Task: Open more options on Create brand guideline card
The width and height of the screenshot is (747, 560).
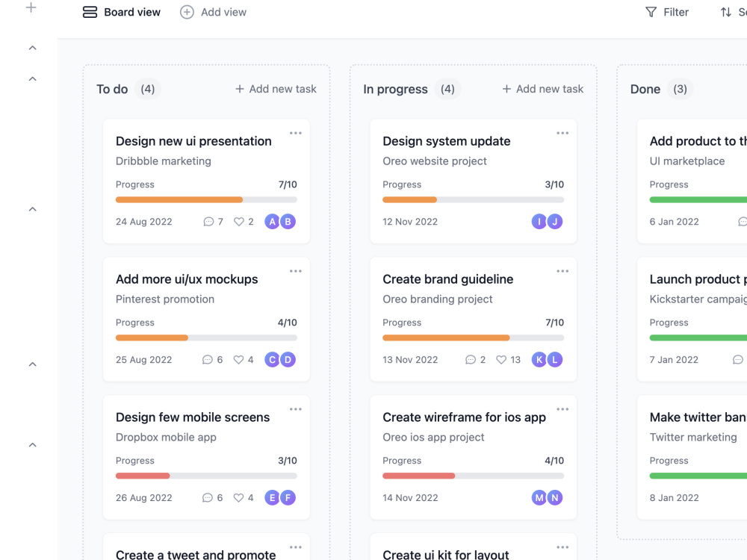Action: click(x=562, y=271)
